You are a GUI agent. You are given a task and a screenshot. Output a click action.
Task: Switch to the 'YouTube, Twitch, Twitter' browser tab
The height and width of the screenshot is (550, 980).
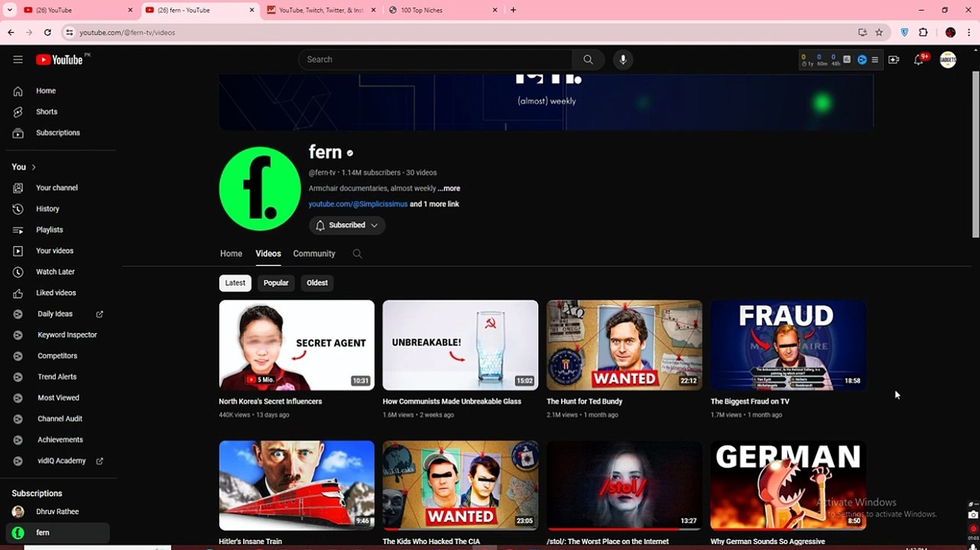321,10
